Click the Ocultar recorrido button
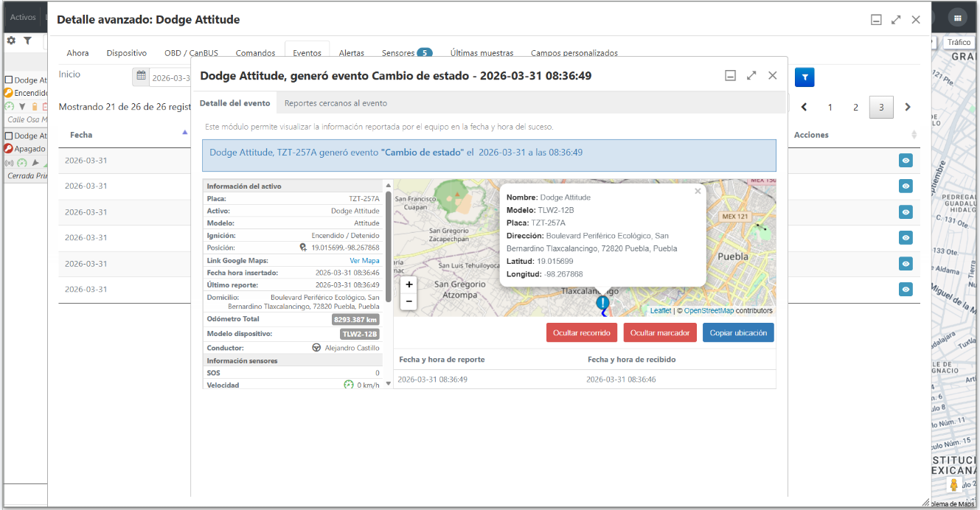The width and height of the screenshot is (980, 510). coord(583,332)
